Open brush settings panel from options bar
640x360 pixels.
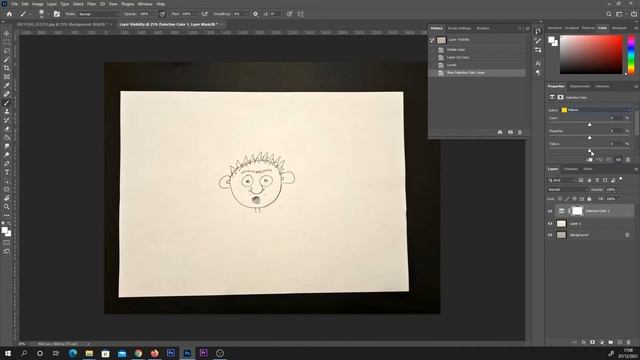(57, 14)
